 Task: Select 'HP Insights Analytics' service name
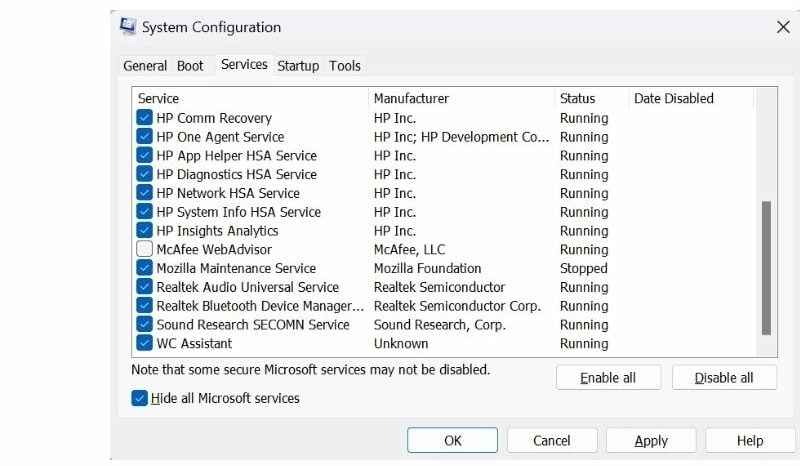[217, 231]
